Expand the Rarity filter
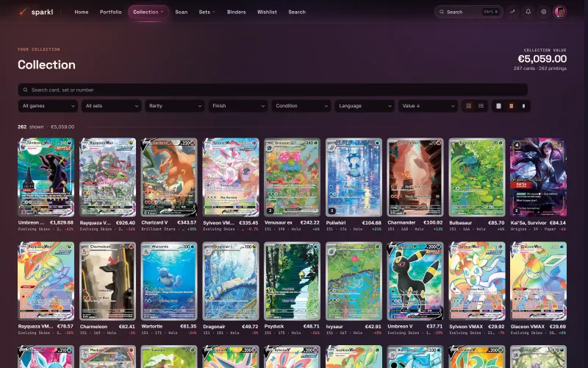This screenshot has height=368, width=588. tap(175, 106)
